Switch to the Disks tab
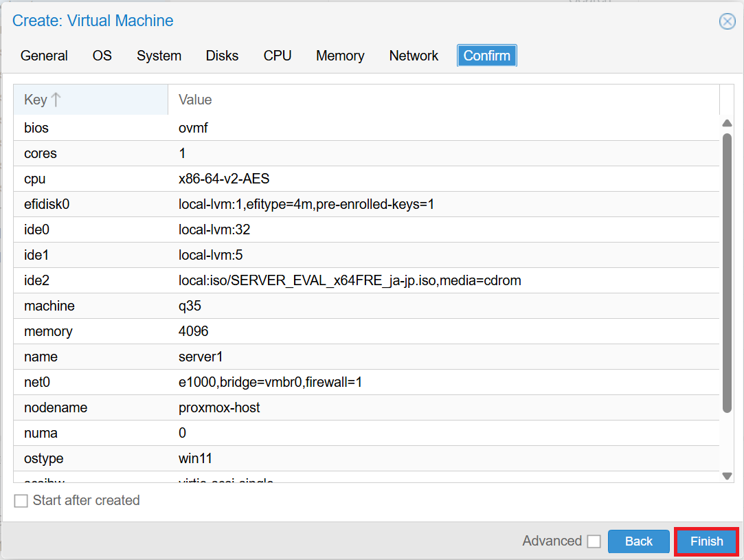Screen dimensions: 744x560 pos(222,56)
